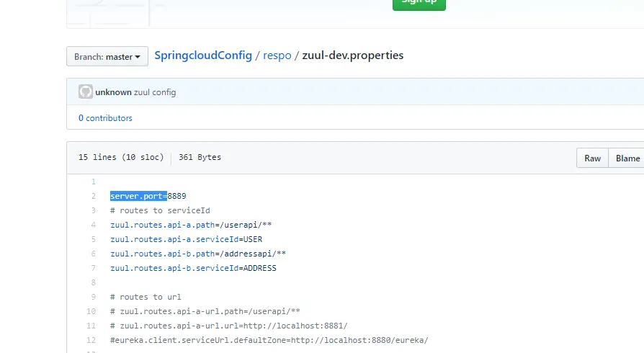Click the unknown author name
Image resolution: width=644 pixels, height=353 pixels.
[x=113, y=92]
